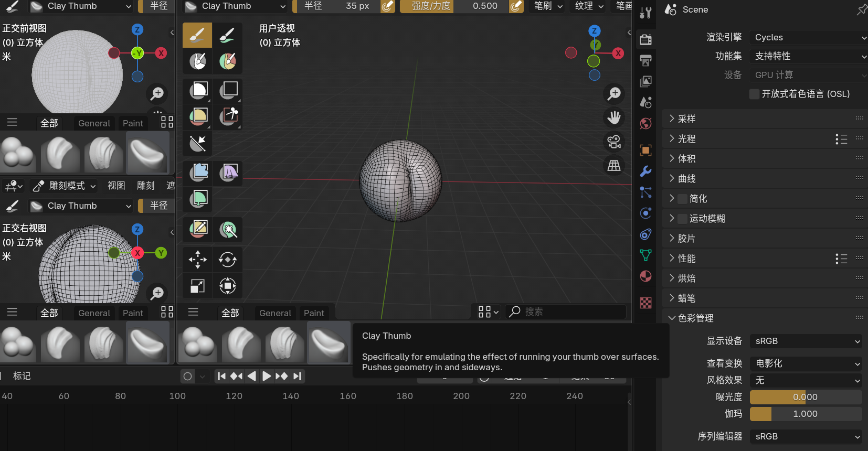This screenshot has width=868, height=451.
Task: Jump to the timeline start frame
Action: pyautogui.click(x=221, y=376)
